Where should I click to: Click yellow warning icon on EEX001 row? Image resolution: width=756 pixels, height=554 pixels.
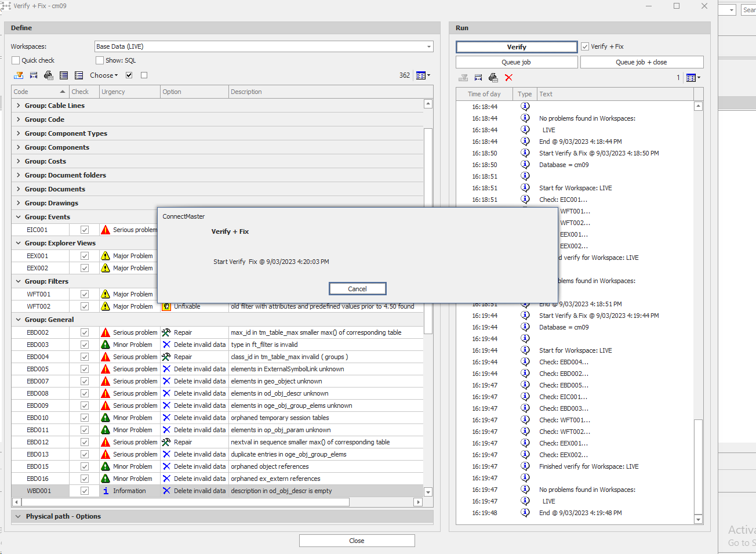pos(106,256)
